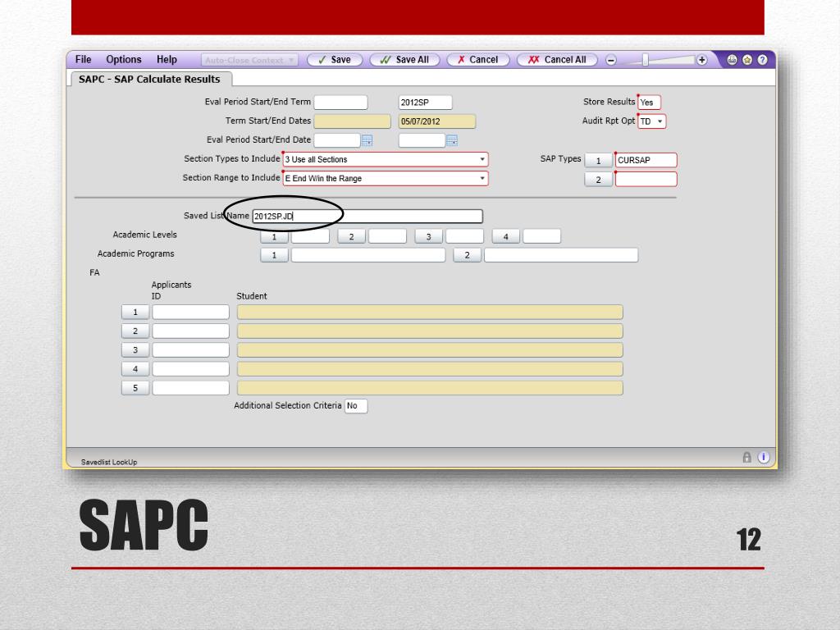Click the lock icon in status bar

[746, 458]
